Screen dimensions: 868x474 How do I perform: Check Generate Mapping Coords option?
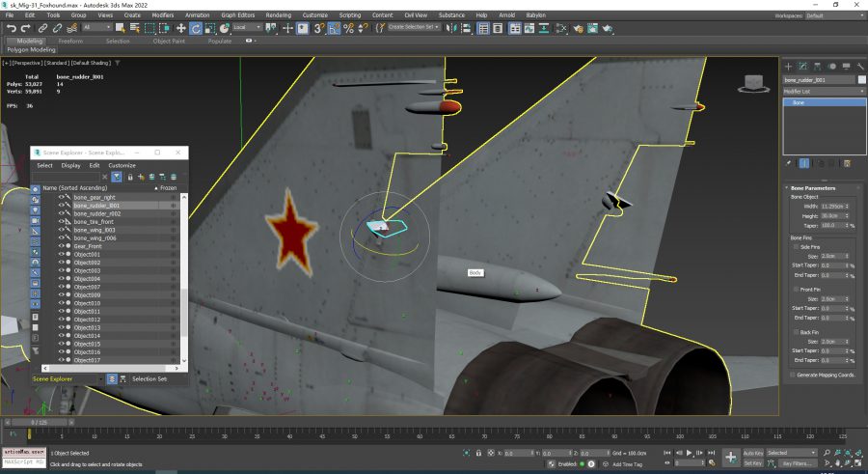tap(793, 375)
